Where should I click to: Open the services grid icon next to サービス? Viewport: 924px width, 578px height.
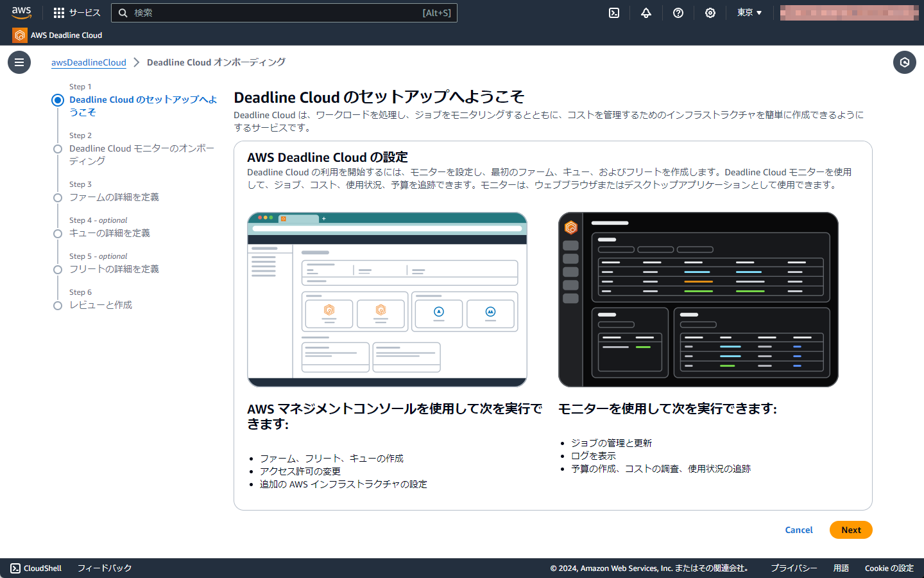[58, 12]
